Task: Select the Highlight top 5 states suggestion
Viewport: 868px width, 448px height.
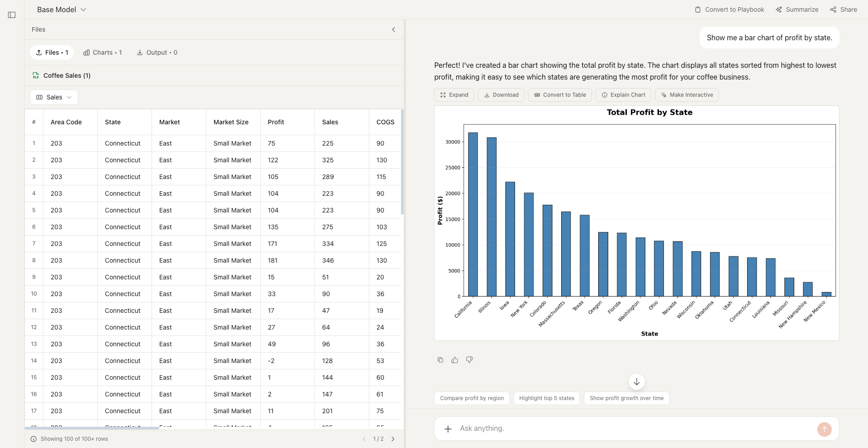Action: tap(546, 398)
